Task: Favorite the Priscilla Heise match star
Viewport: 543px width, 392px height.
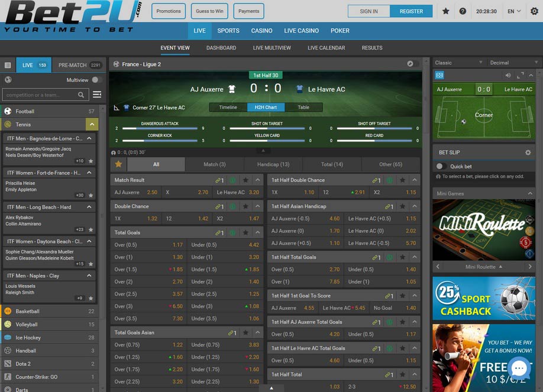Action: click(90, 195)
